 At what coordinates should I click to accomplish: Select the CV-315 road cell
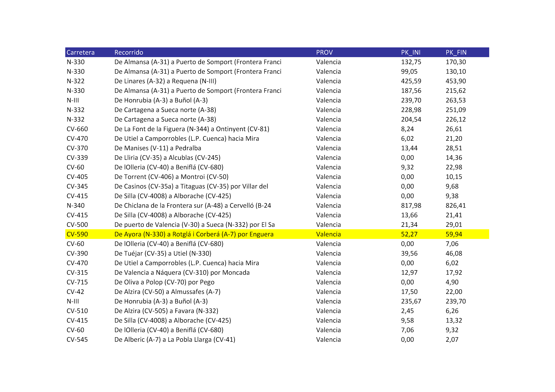(77, 272)
